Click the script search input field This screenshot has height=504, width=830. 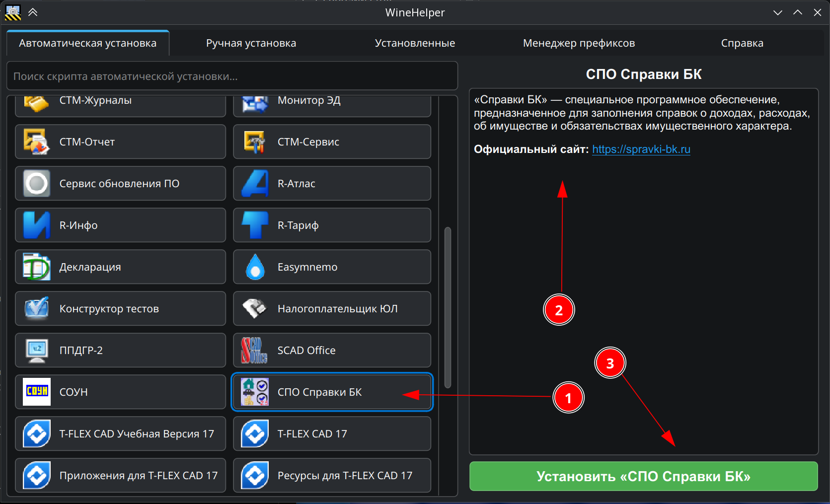coord(232,76)
